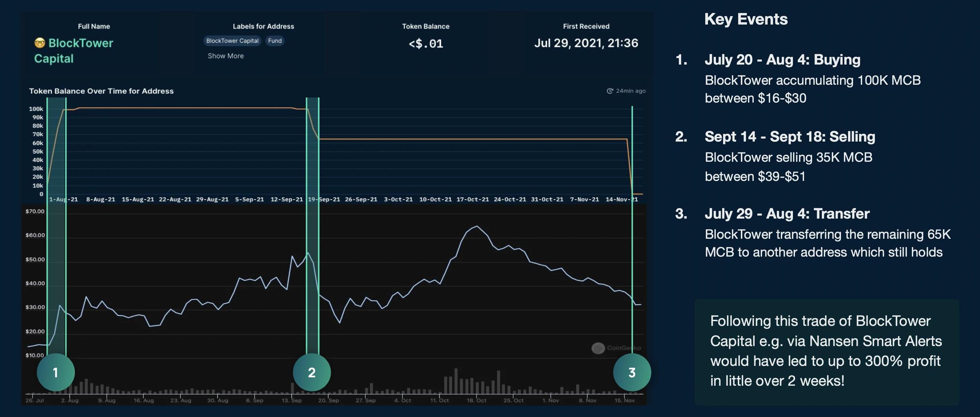Viewport: 980px width, 417px height.
Task: Click the refresh icon next to 24min ago
Action: [610, 91]
